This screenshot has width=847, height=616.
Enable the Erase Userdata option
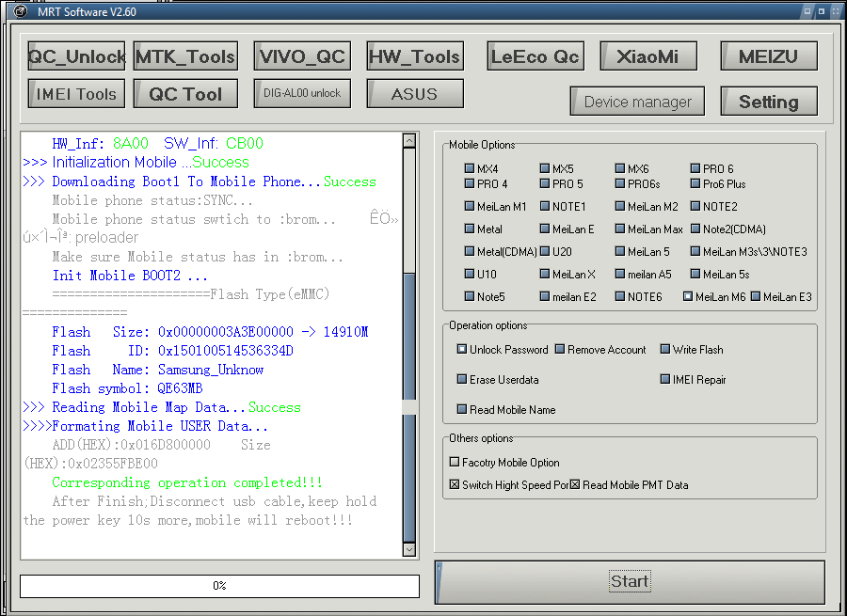(x=462, y=380)
